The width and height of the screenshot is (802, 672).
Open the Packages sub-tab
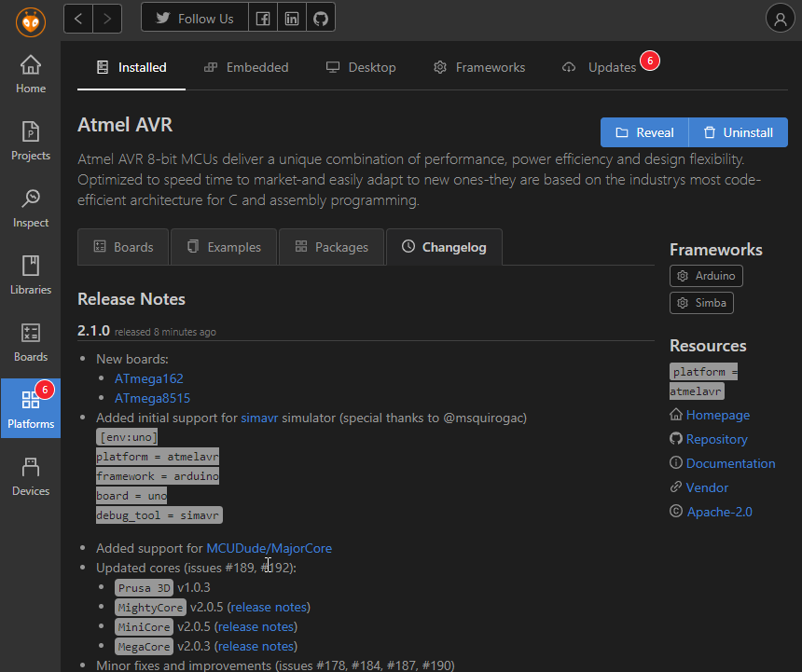(331, 247)
